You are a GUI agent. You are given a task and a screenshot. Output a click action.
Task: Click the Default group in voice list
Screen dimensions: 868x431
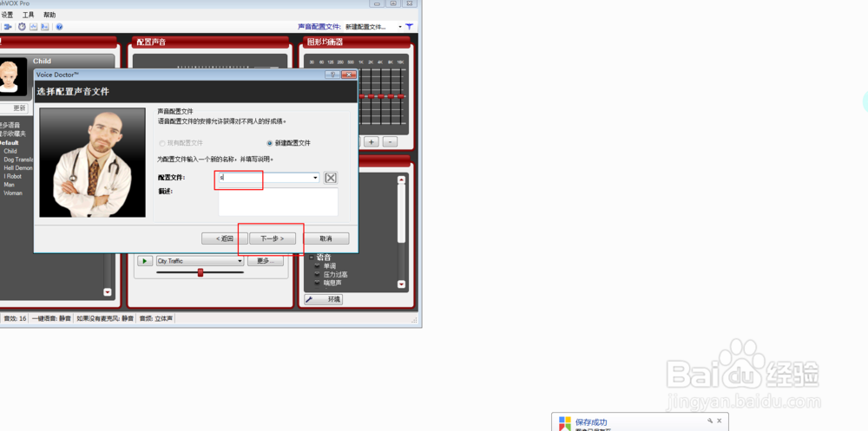coord(9,143)
